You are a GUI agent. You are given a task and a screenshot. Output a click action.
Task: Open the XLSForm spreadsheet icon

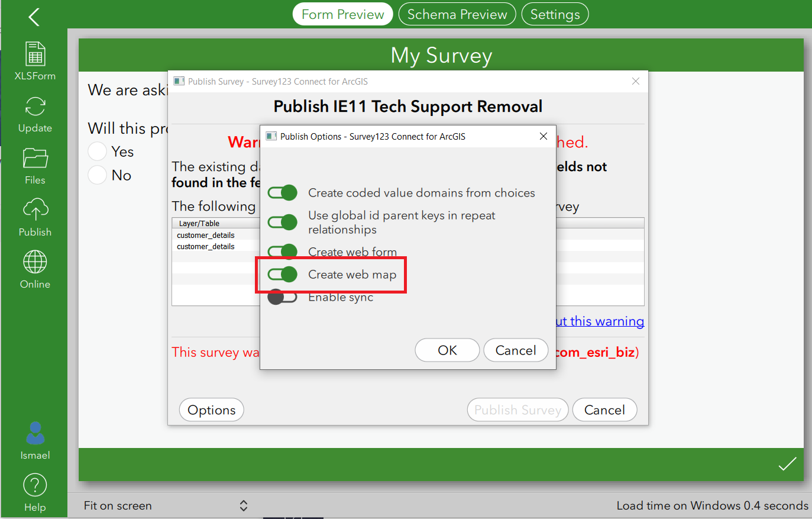coord(35,54)
